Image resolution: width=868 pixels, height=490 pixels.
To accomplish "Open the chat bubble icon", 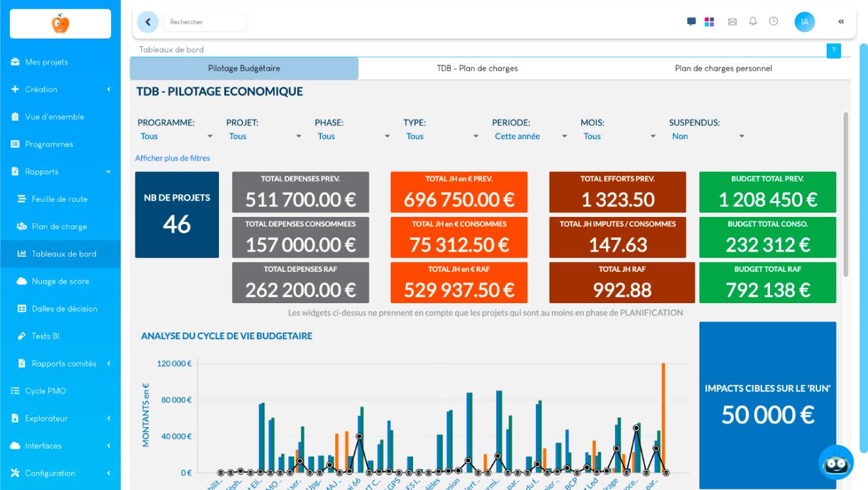I will click(x=692, y=22).
